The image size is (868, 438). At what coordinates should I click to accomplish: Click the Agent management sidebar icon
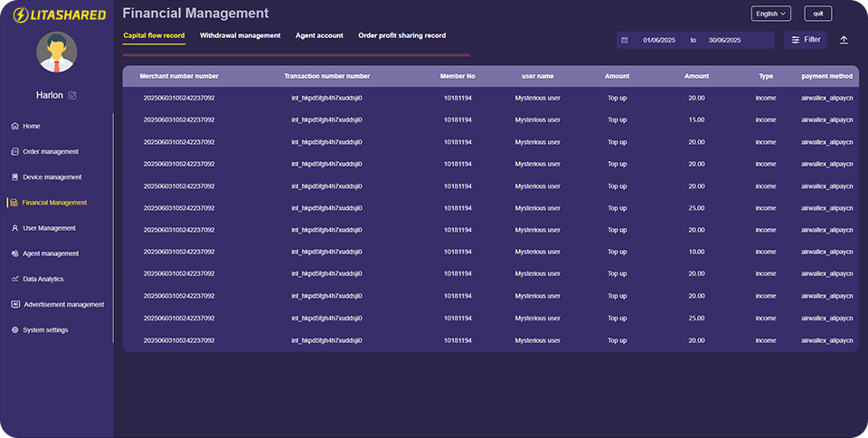coord(15,253)
